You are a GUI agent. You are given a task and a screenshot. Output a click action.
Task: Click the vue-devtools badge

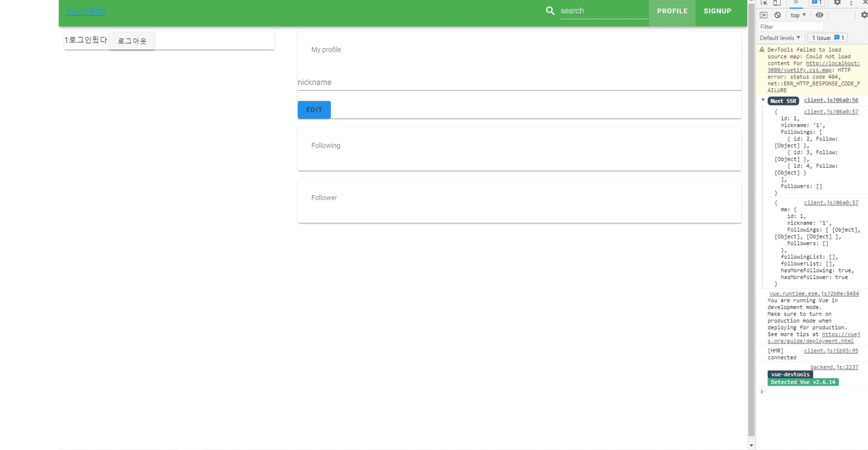pos(790,375)
